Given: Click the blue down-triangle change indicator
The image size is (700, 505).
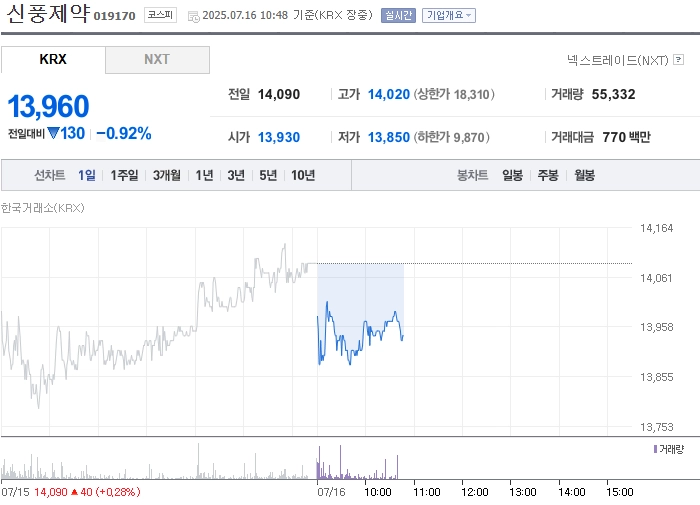Looking at the screenshot, I should 53,133.
